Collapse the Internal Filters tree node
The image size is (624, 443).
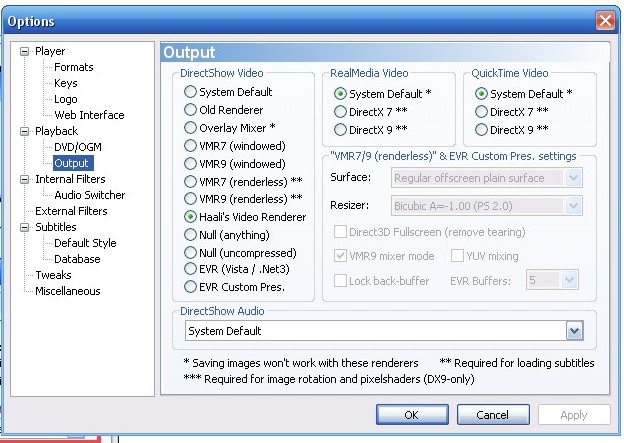(25, 179)
